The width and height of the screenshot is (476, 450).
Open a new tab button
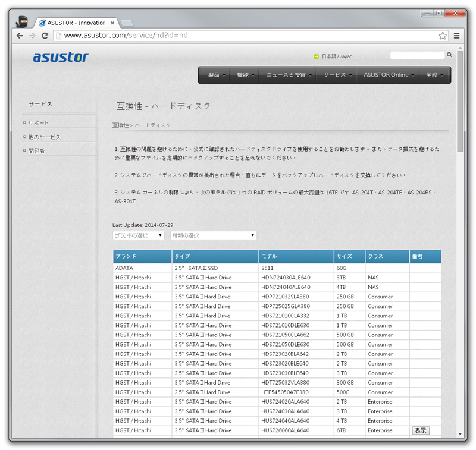pos(127,23)
